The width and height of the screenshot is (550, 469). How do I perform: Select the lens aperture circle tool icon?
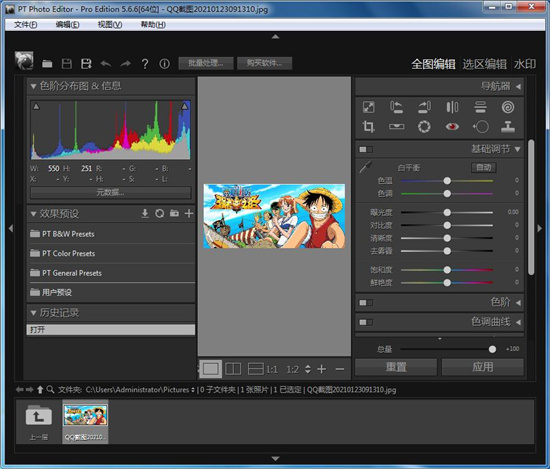[424, 127]
